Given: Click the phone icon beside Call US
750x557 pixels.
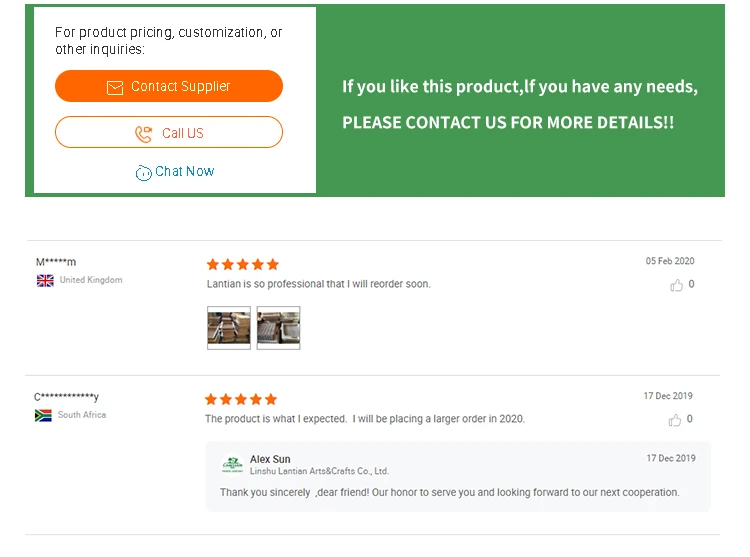Looking at the screenshot, I should point(144,133).
